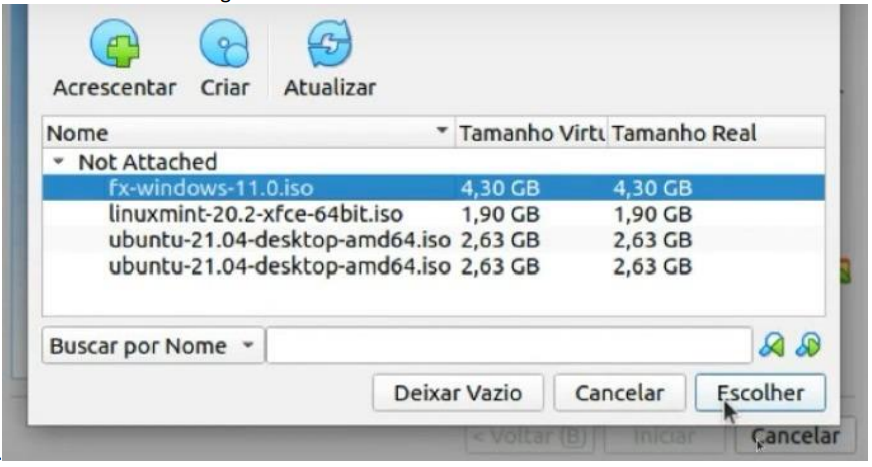This screenshot has height=467, width=872.
Task: Click the Acrescentar add disk icon
Action: [x=115, y=44]
